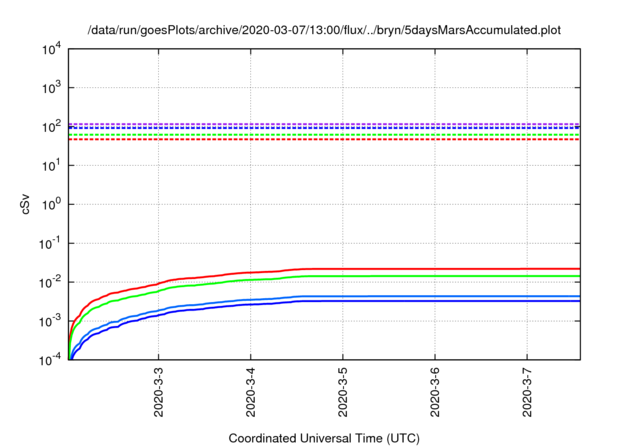Click the plot title file path
Image resolution: width=640 pixels, height=448 pixels.
click(x=324, y=30)
